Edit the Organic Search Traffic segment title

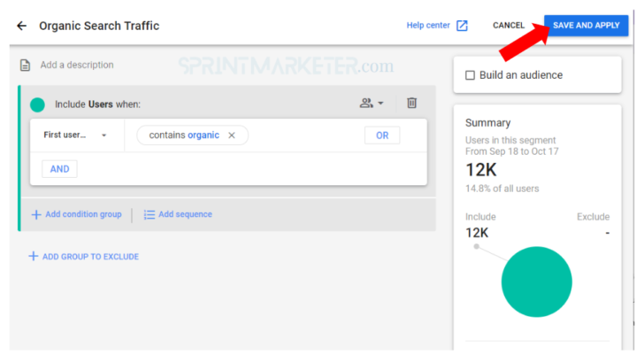click(x=99, y=26)
